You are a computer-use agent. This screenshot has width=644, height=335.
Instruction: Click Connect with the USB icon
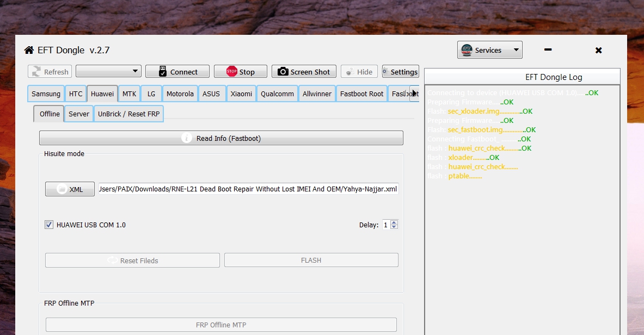tap(177, 71)
